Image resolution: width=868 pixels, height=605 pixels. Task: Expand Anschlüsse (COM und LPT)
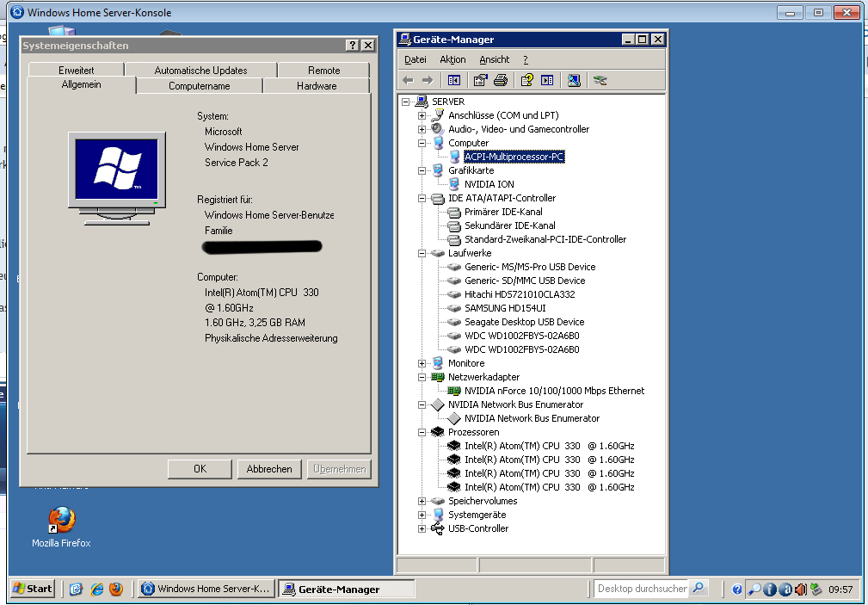pyautogui.click(x=422, y=116)
